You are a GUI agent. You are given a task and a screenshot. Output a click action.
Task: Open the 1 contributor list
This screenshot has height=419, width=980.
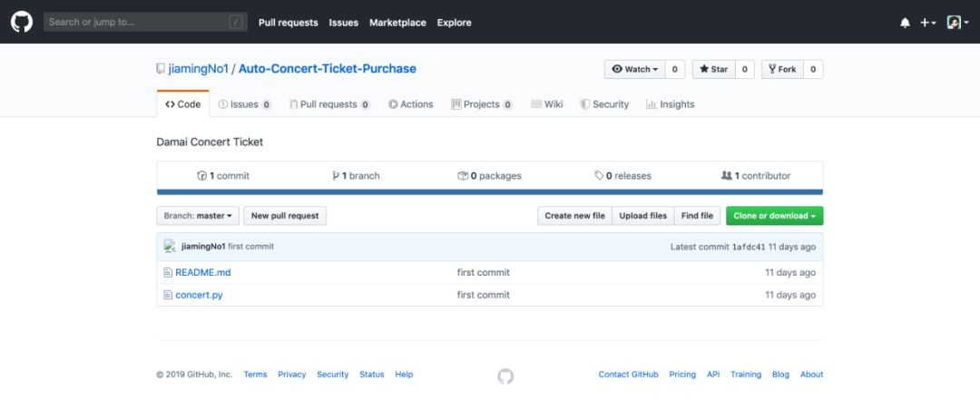coord(756,176)
